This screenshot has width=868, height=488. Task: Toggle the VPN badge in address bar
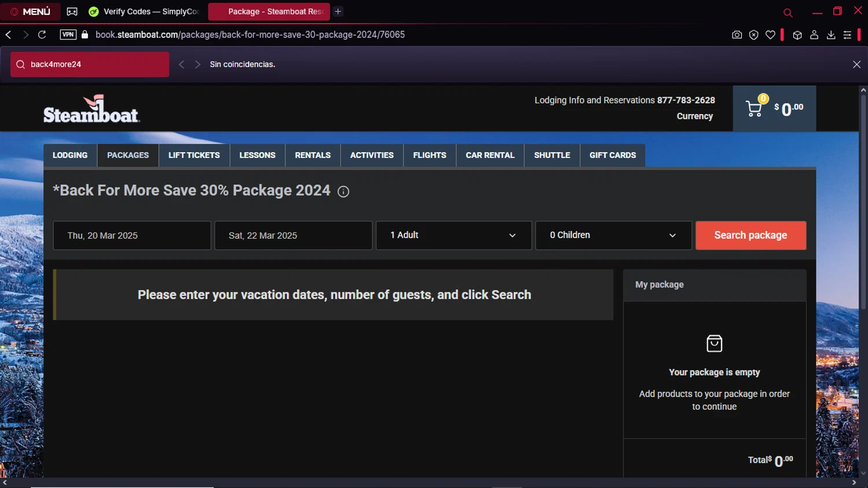[x=68, y=35]
